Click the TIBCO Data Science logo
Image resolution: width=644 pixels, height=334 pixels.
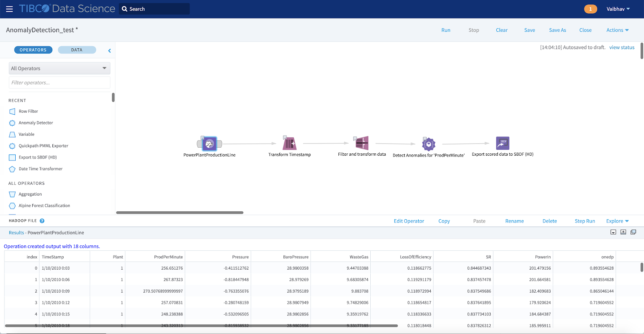(x=67, y=8)
